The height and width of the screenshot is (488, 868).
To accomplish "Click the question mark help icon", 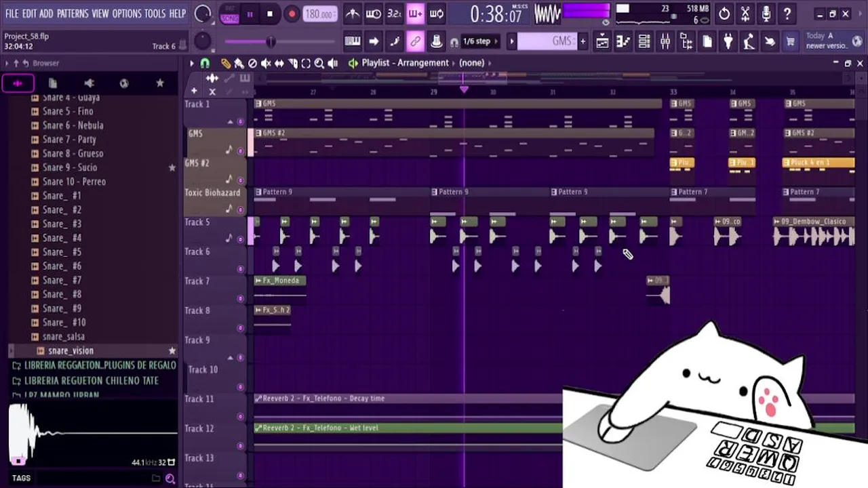I will tap(787, 14).
